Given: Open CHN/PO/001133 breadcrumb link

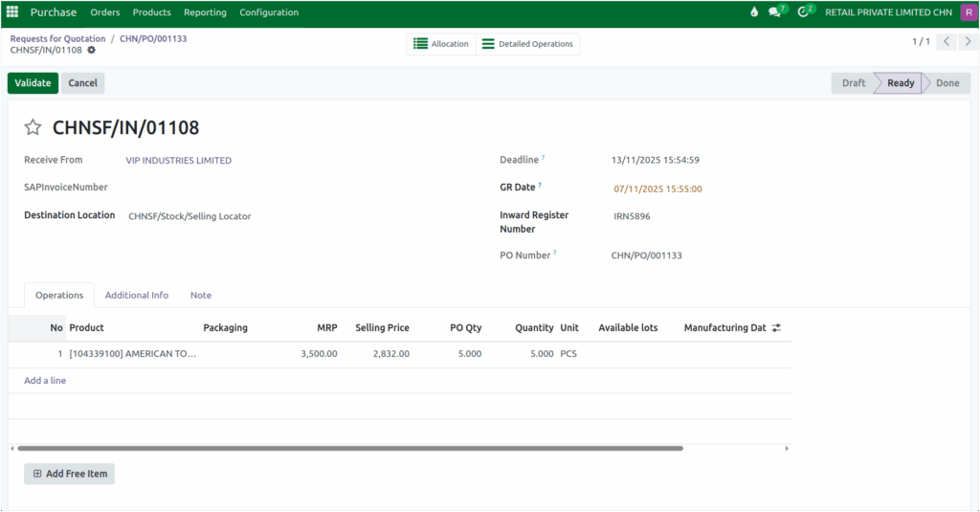Looking at the screenshot, I should coord(153,39).
